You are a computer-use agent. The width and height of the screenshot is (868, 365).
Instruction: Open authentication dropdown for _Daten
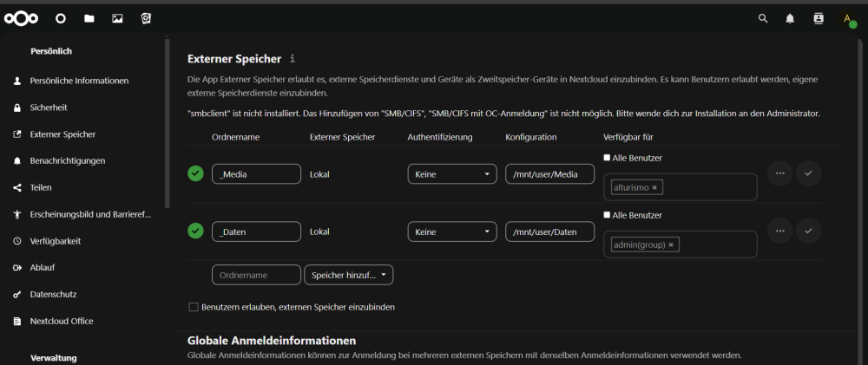click(x=451, y=231)
